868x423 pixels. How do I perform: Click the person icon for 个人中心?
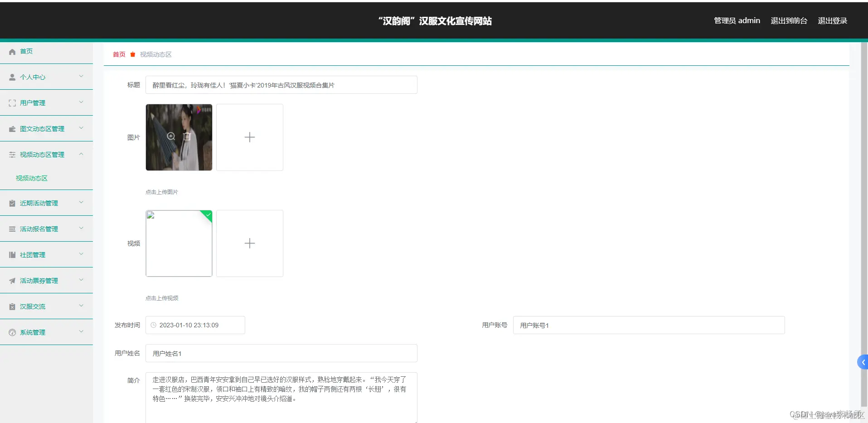click(x=12, y=78)
